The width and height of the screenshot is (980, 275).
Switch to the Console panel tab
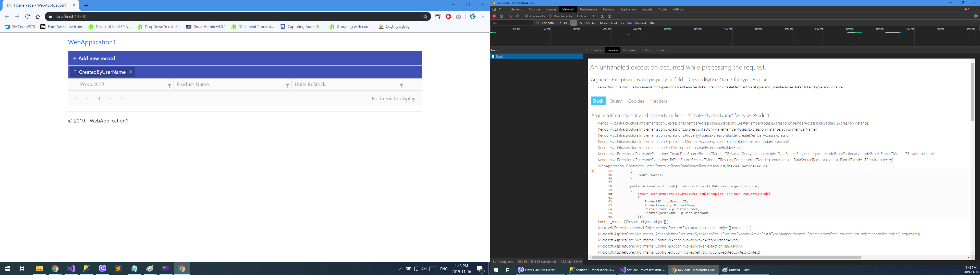pyautogui.click(x=534, y=9)
